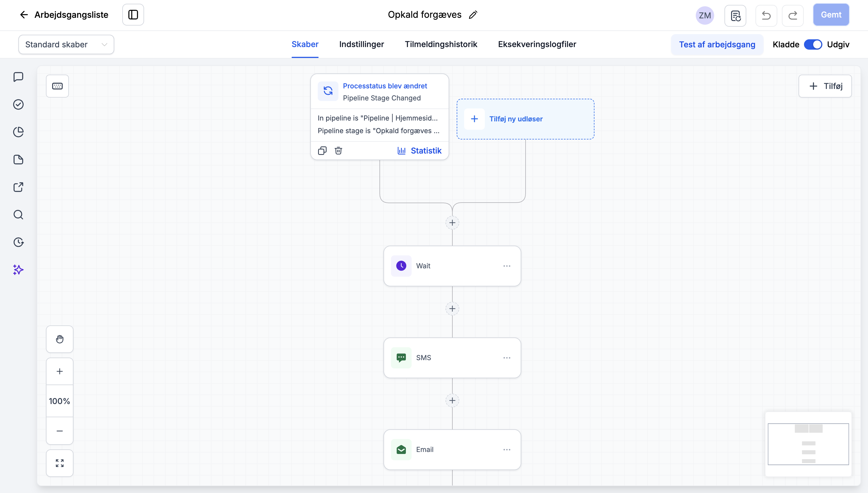Open the AI sparkle sidebar icon

point(18,270)
